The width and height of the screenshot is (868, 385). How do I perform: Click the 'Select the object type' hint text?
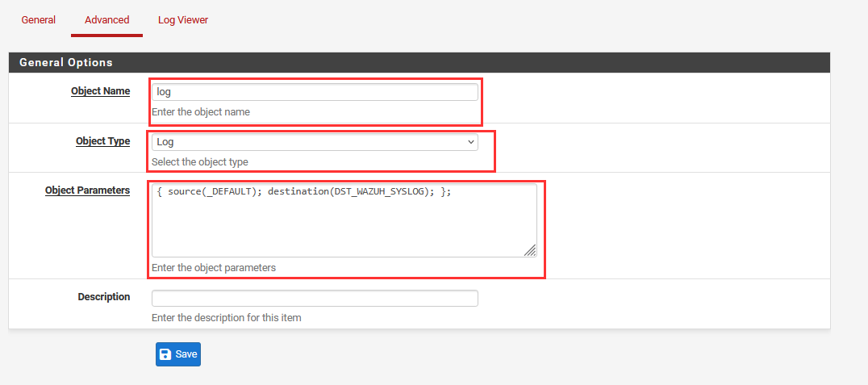(x=200, y=162)
